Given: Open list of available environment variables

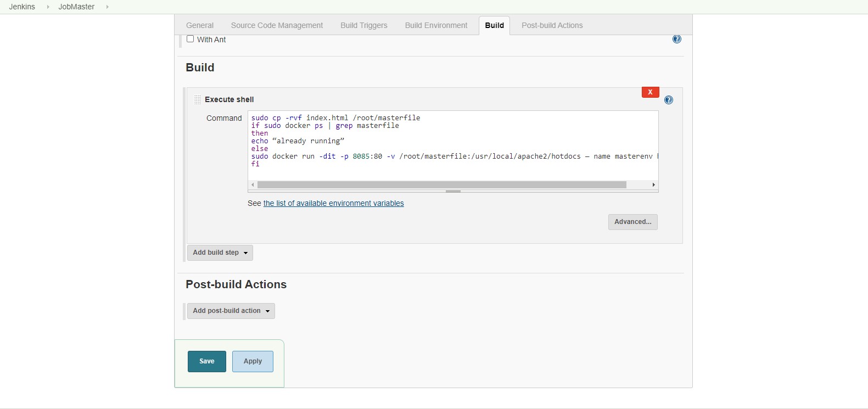Looking at the screenshot, I should 334,203.
